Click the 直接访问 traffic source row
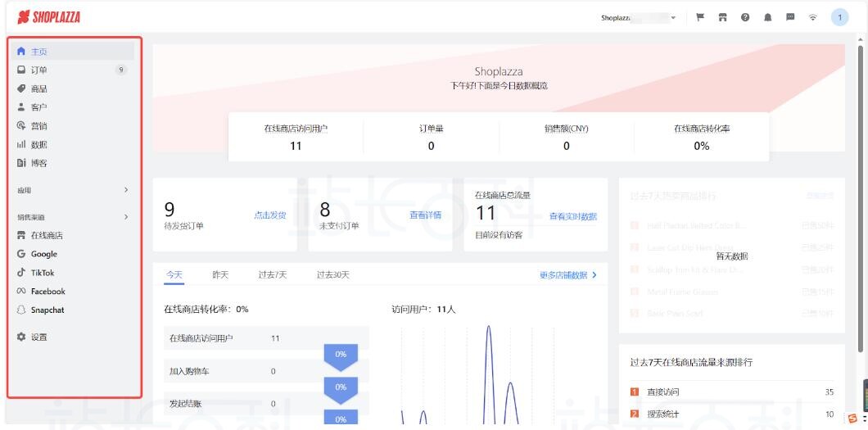 point(732,392)
